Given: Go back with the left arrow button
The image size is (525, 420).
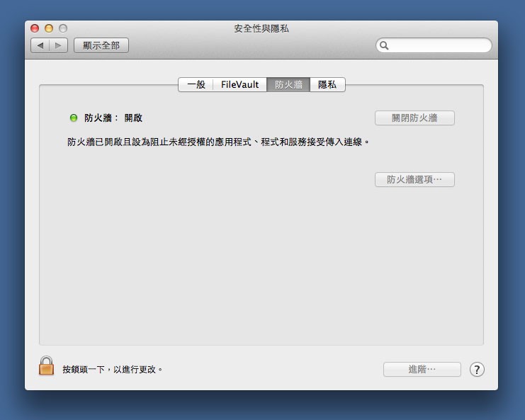Looking at the screenshot, I should click(x=40, y=45).
